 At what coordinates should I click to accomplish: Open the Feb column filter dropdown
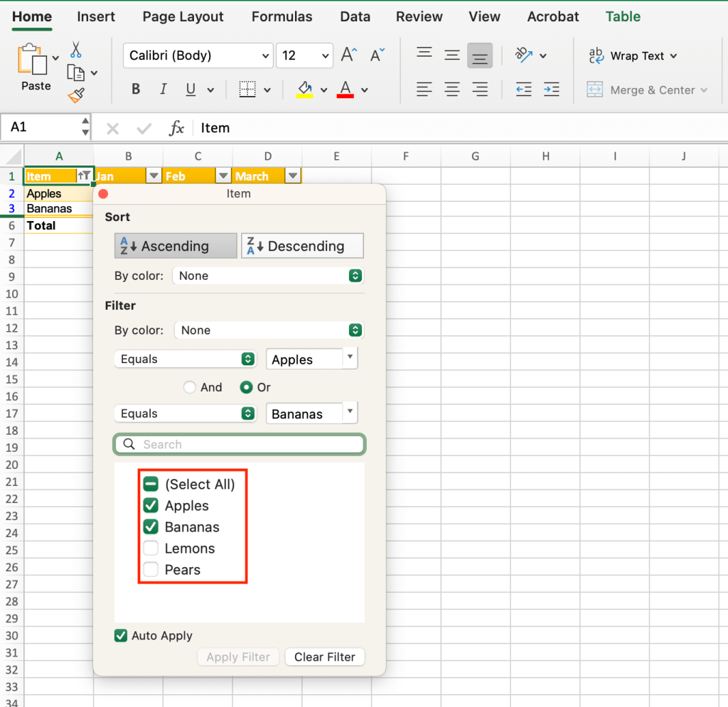pyautogui.click(x=223, y=176)
